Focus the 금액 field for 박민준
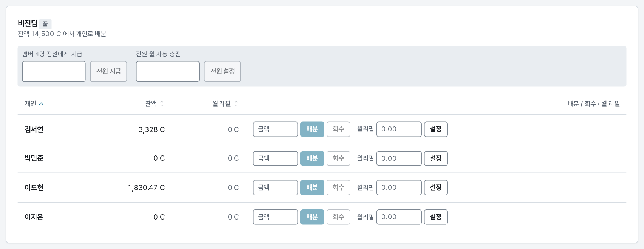 (x=276, y=158)
